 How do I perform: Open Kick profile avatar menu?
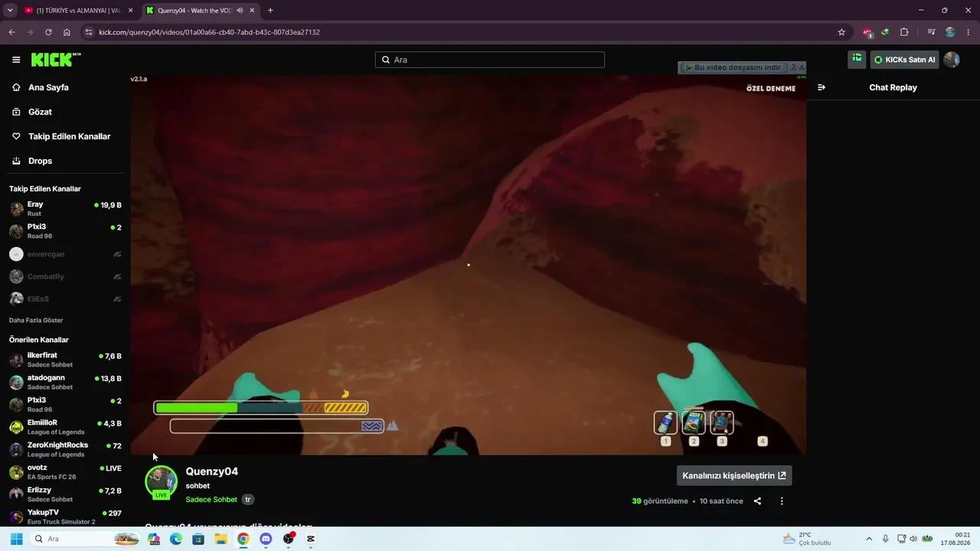952,60
